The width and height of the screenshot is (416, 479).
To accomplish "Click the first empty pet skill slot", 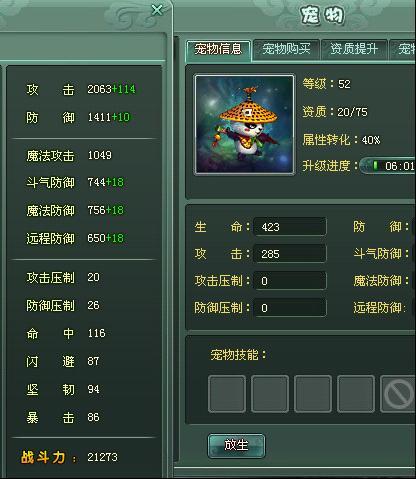I will 227,394.
